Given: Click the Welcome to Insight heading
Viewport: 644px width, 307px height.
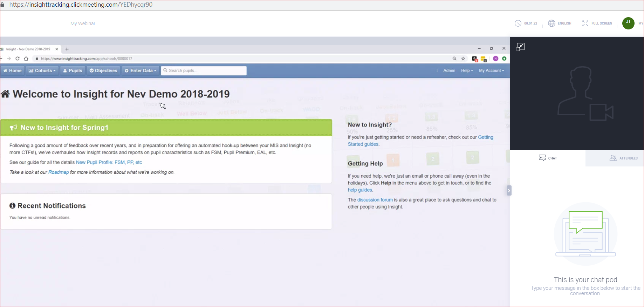Looking at the screenshot, I should (116, 94).
